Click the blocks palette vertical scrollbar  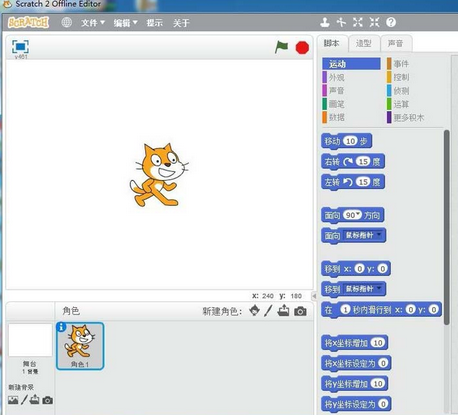[447, 227]
